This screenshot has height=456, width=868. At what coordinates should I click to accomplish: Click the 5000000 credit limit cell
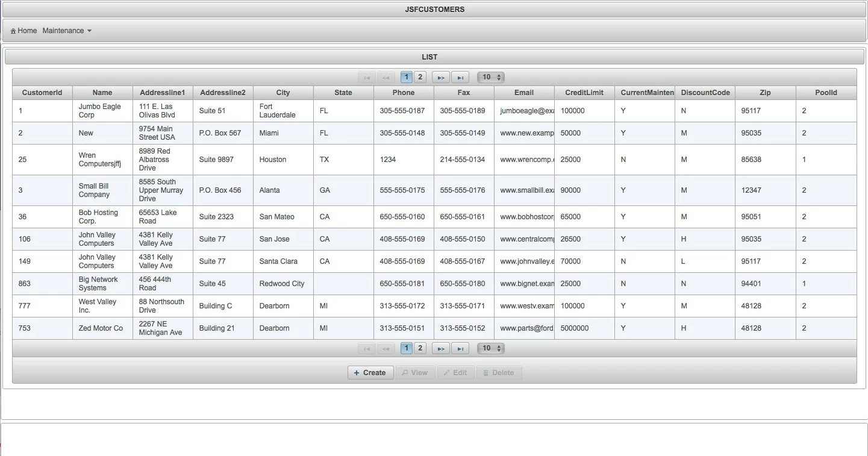click(584, 328)
